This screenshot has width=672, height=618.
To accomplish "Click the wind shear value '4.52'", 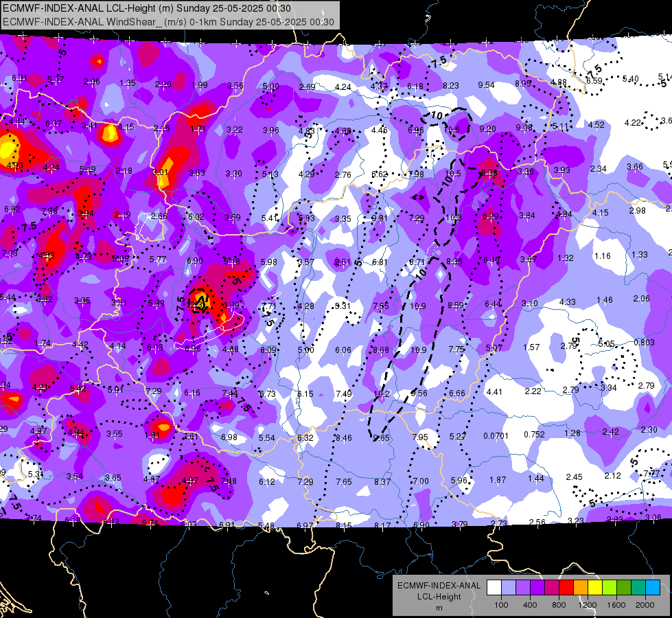I will point(596,125).
